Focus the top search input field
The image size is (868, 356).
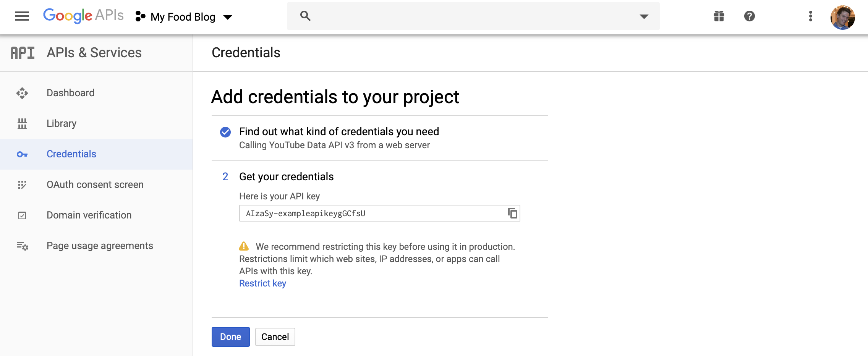[x=473, y=16]
